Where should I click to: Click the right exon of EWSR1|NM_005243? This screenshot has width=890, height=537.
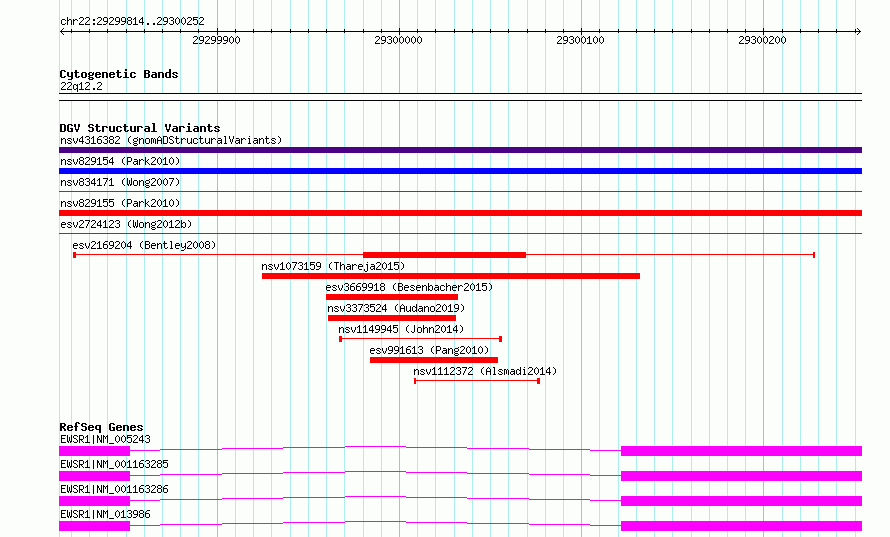pos(741,451)
